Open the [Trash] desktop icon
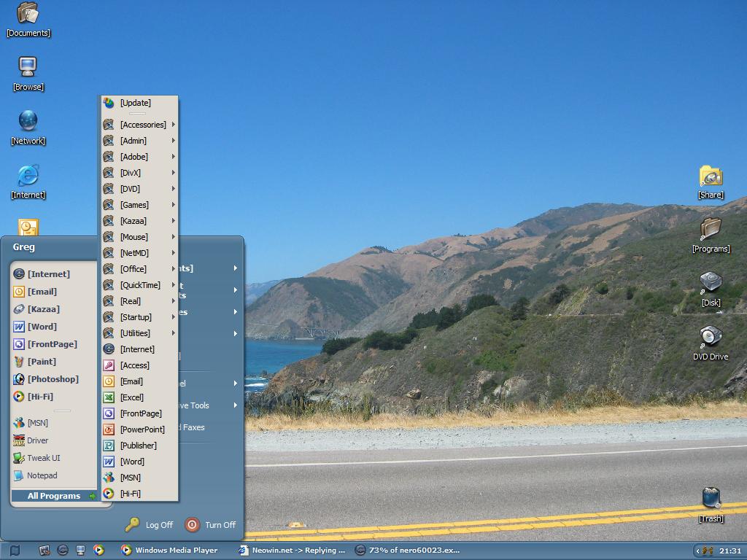Screen dimensions: 747x560 pos(711,505)
